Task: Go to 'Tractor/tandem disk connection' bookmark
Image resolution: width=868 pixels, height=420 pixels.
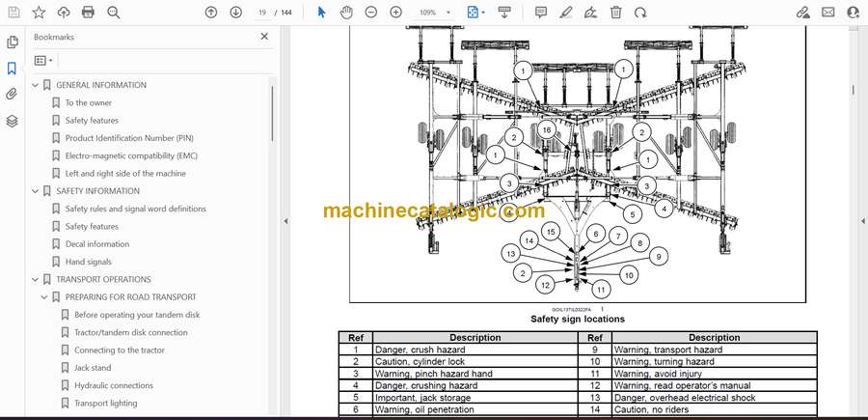Action: (x=131, y=332)
